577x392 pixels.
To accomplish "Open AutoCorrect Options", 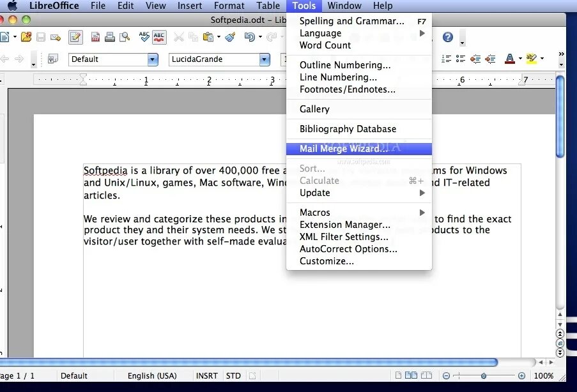I will tap(358, 249).
